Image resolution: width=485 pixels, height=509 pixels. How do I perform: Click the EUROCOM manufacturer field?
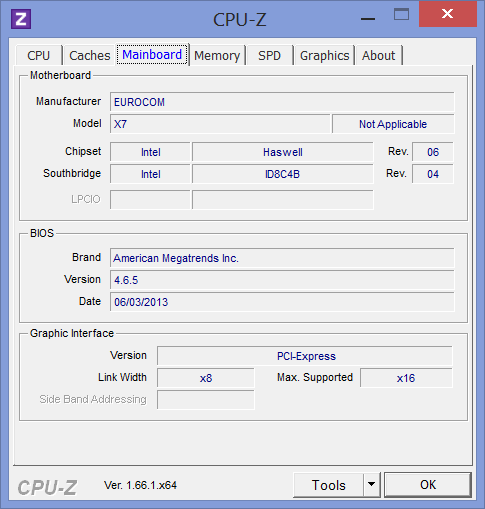coord(282,102)
